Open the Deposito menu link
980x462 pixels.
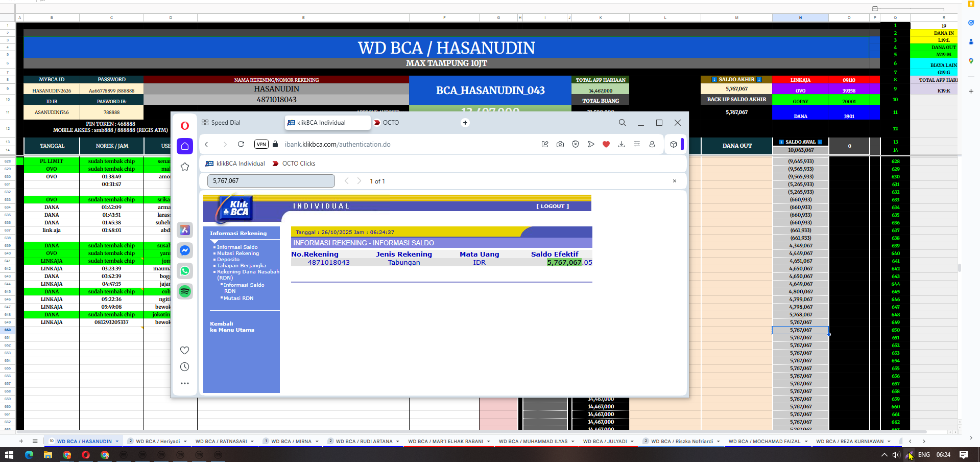(228, 260)
